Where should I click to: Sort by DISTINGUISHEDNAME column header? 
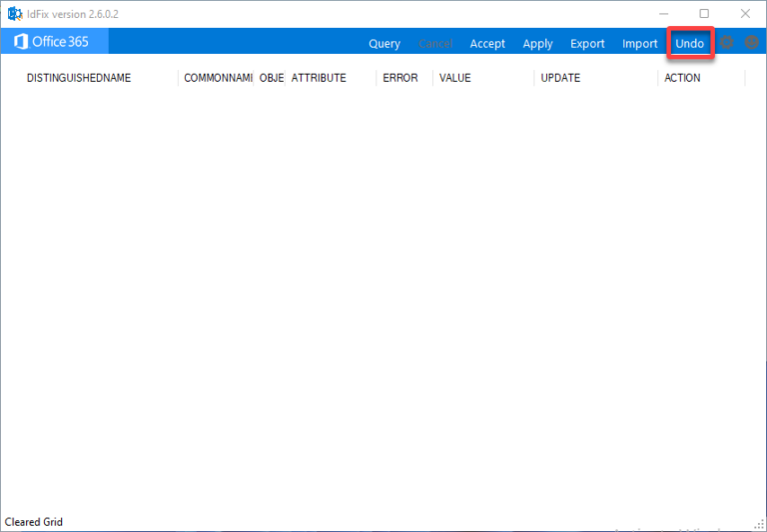click(79, 78)
